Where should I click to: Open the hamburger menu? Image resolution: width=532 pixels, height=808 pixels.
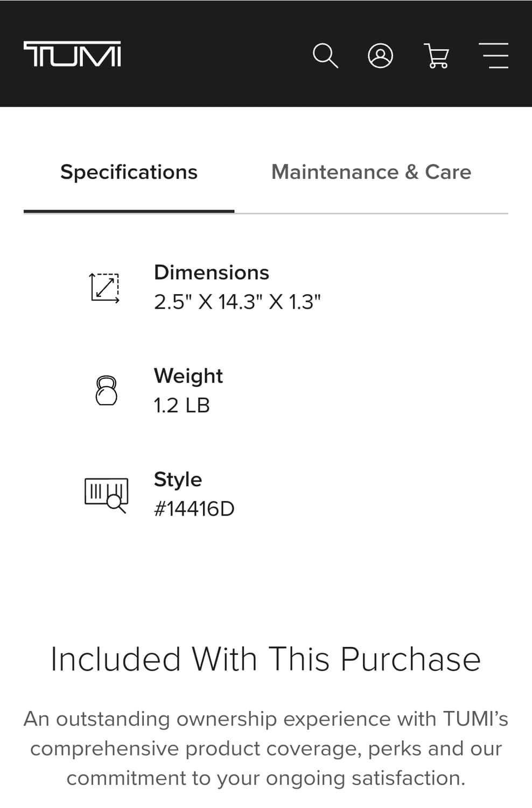click(x=493, y=55)
